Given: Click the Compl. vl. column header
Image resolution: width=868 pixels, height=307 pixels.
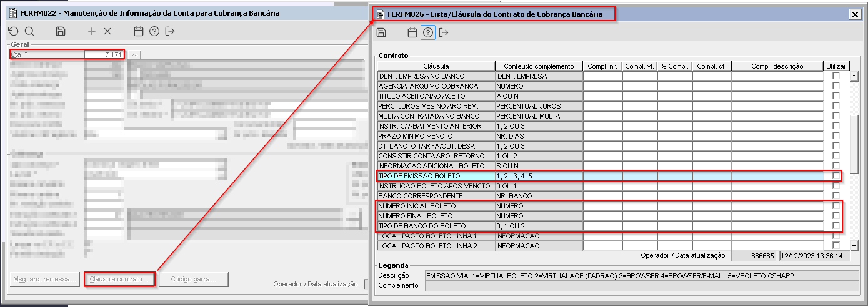Looking at the screenshot, I should pos(639,66).
